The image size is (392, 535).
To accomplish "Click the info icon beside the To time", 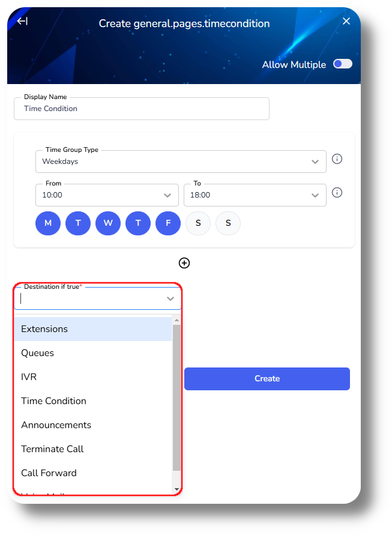I will click(x=337, y=192).
